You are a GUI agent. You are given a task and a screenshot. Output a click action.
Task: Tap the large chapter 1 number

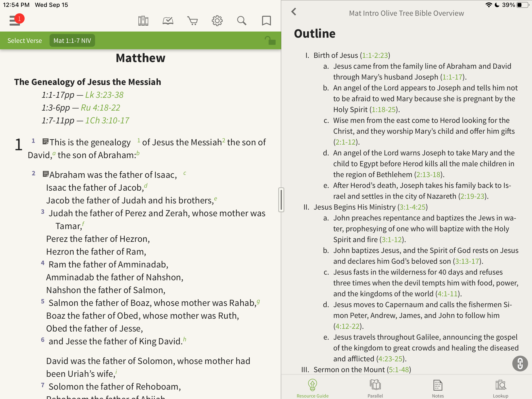[x=19, y=145]
